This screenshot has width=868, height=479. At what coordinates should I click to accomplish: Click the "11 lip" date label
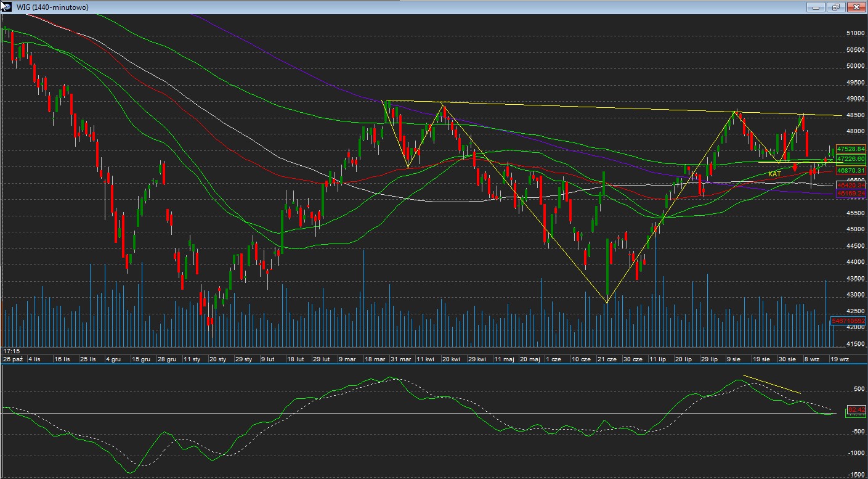point(658,358)
